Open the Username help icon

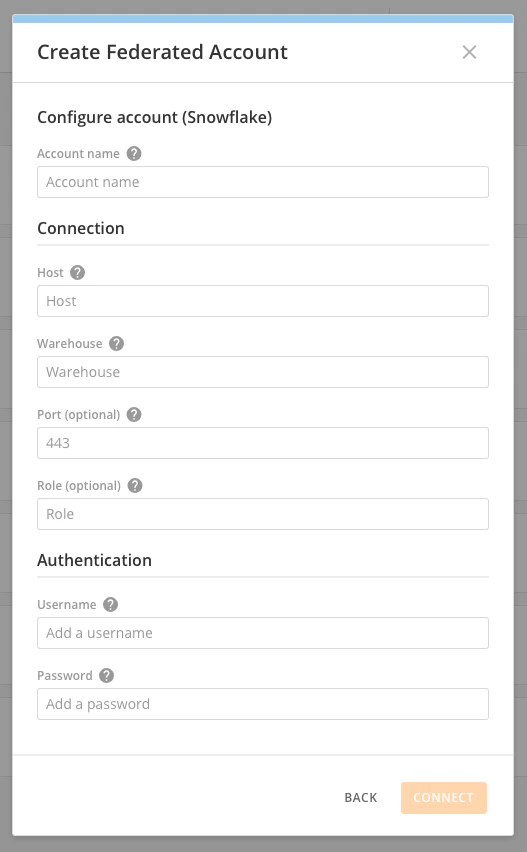click(110, 605)
